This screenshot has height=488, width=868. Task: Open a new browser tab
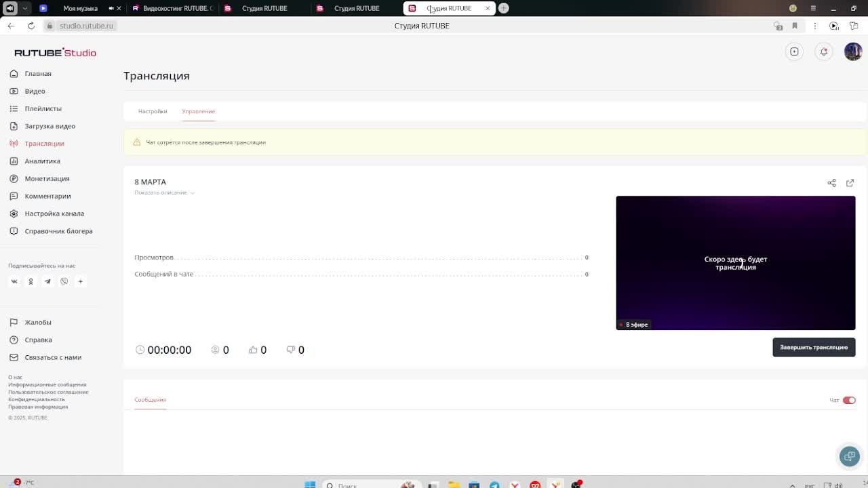pos(503,8)
